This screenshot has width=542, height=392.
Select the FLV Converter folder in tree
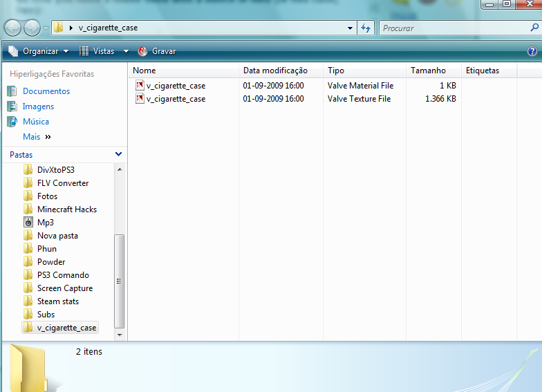pyautogui.click(x=63, y=183)
